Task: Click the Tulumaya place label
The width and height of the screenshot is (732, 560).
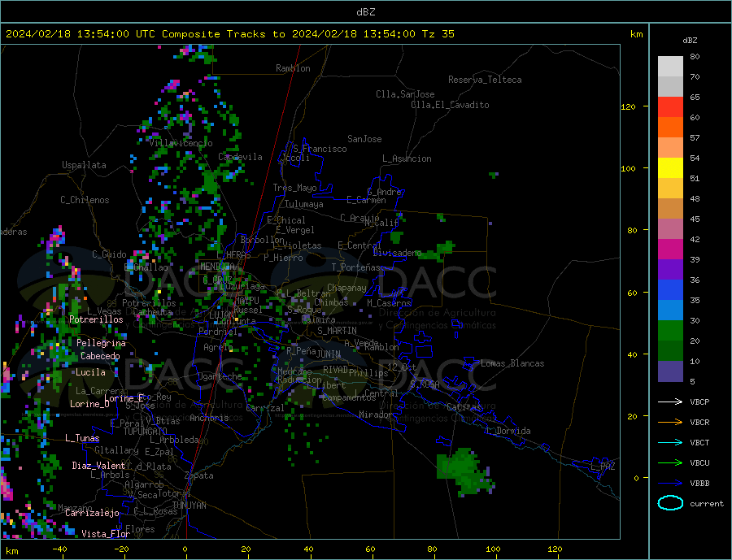Action: 304,204
